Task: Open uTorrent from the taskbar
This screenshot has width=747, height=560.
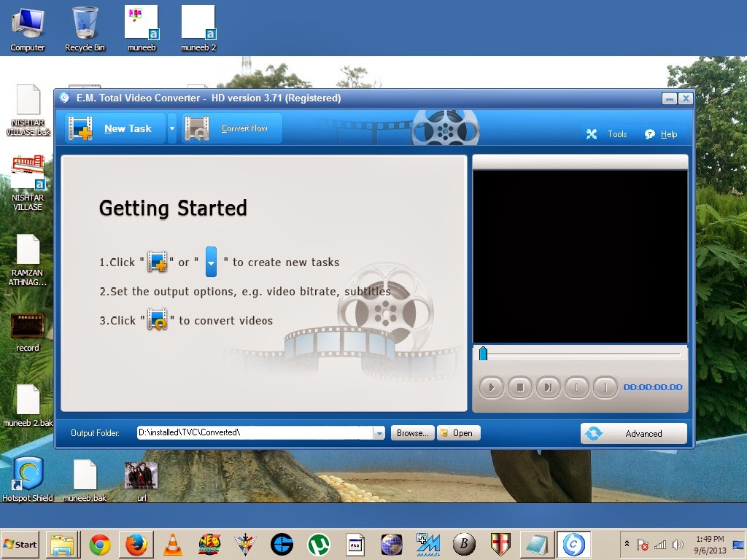Action: pyautogui.click(x=319, y=545)
